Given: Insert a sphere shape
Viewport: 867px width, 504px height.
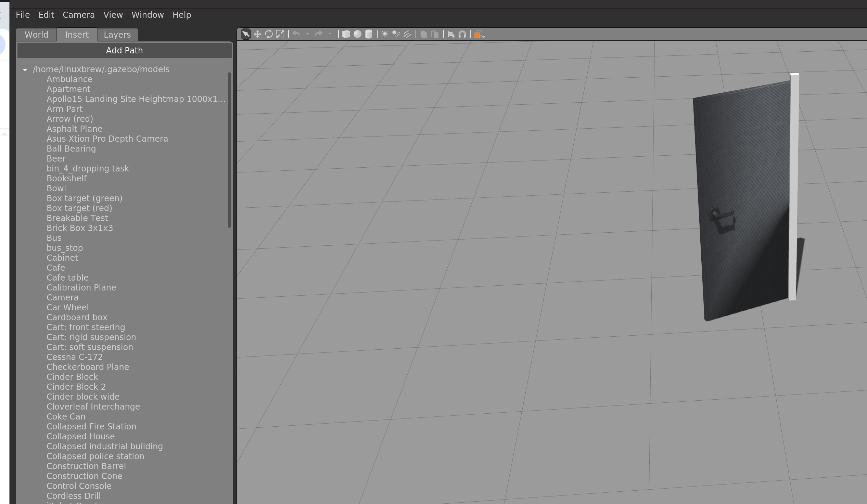Looking at the screenshot, I should tap(357, 34).
